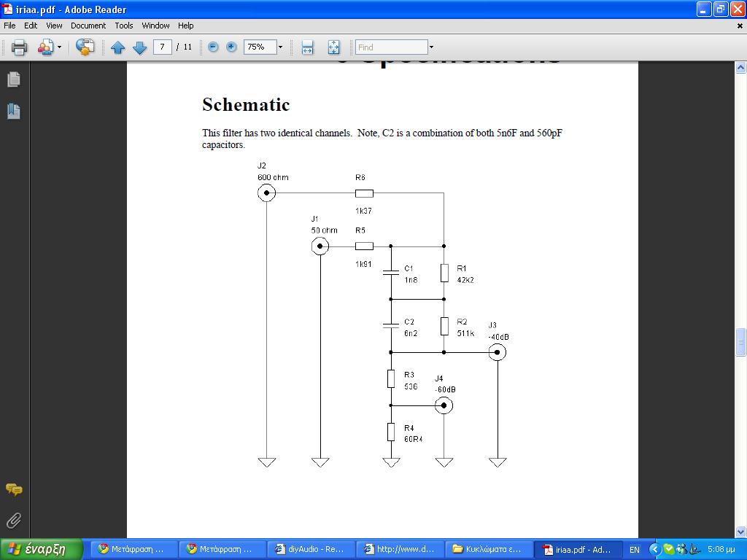Click the green shield tray icon
747x560 pixels.
coord(668,550)
